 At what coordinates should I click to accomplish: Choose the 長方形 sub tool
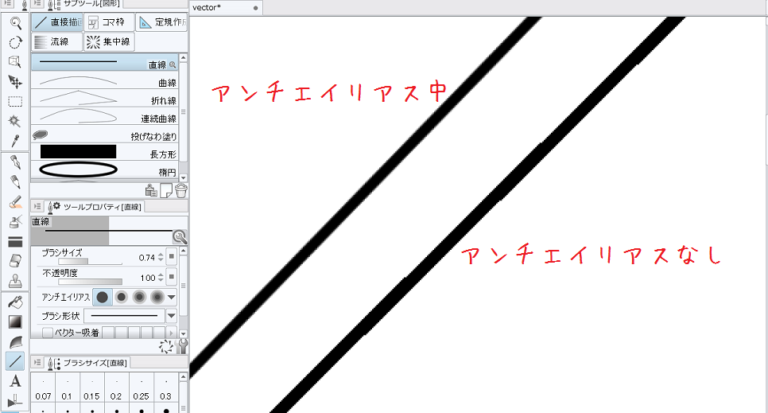(x=100, y=152)
